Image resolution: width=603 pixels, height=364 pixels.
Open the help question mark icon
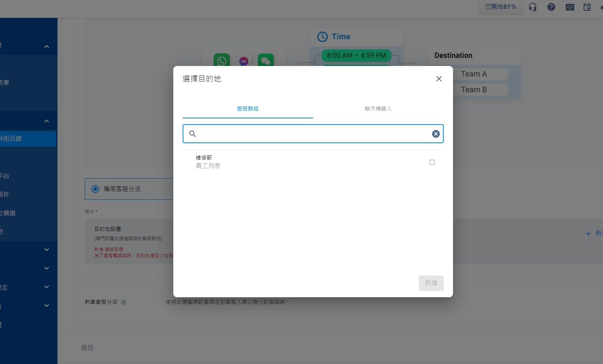pos(551,7)
